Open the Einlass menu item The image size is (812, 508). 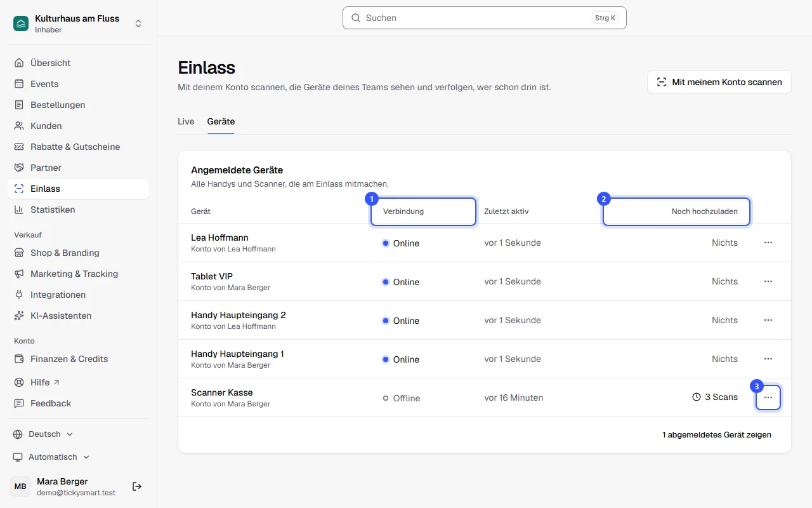[79, 189]
